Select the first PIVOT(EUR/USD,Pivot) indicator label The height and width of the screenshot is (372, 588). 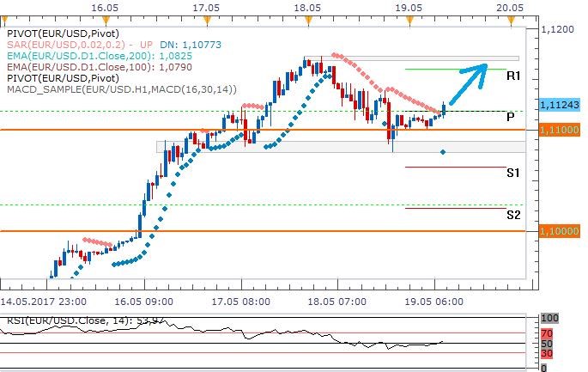pos(63,34)
